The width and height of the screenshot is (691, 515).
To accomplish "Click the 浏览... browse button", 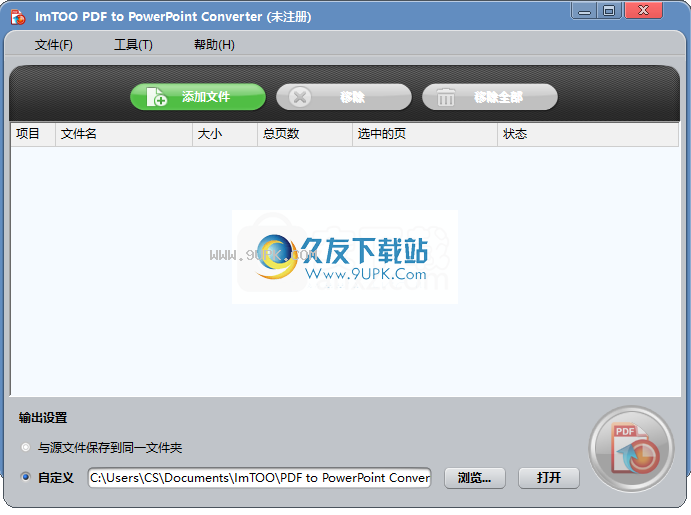I will (475, 478).
